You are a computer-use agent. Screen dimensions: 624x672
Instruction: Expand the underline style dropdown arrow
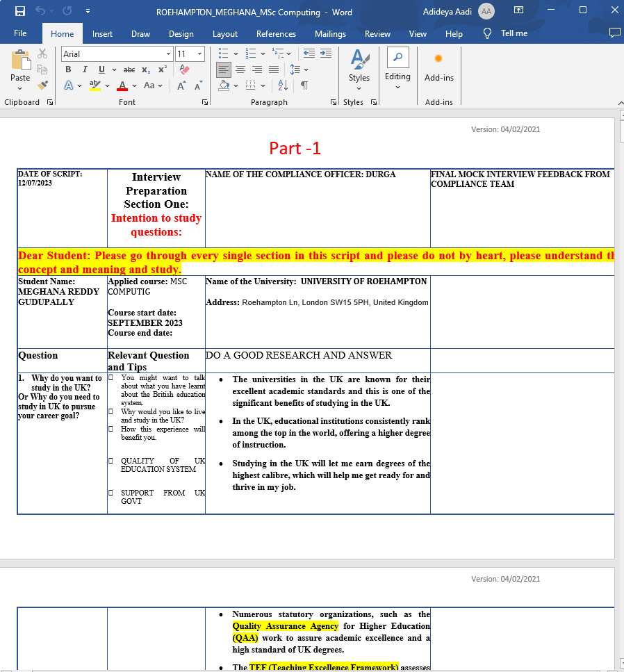(114, 69)
